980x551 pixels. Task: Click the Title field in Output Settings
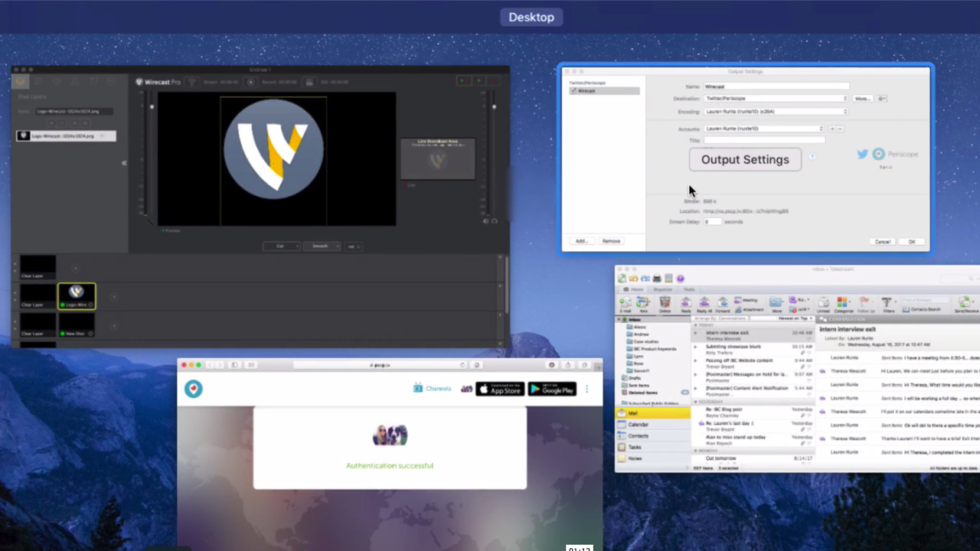click(x=764, y=140)
